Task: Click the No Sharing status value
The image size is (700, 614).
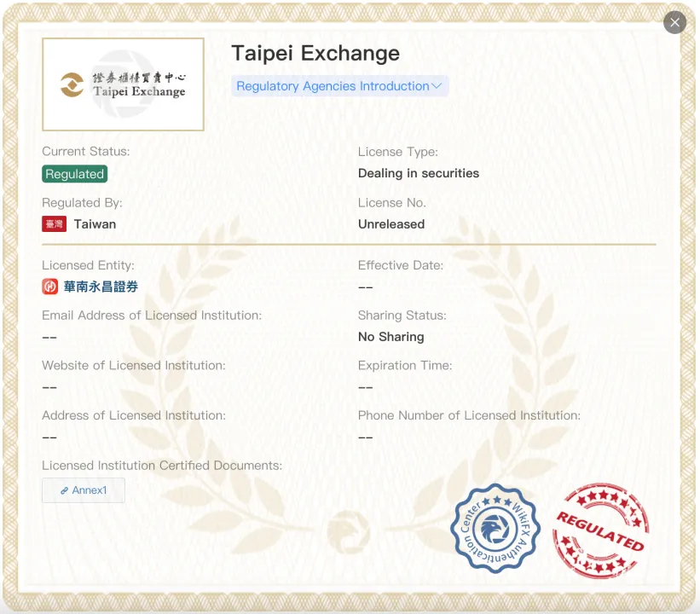Action: [x=391, y=337]
